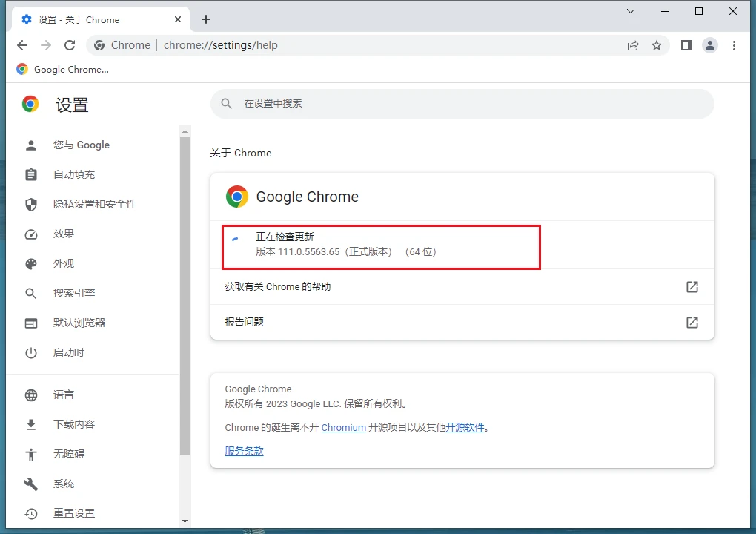Click the Chrome logo next to 设置 heading
The image size is (756, 534).
point(30,104)
